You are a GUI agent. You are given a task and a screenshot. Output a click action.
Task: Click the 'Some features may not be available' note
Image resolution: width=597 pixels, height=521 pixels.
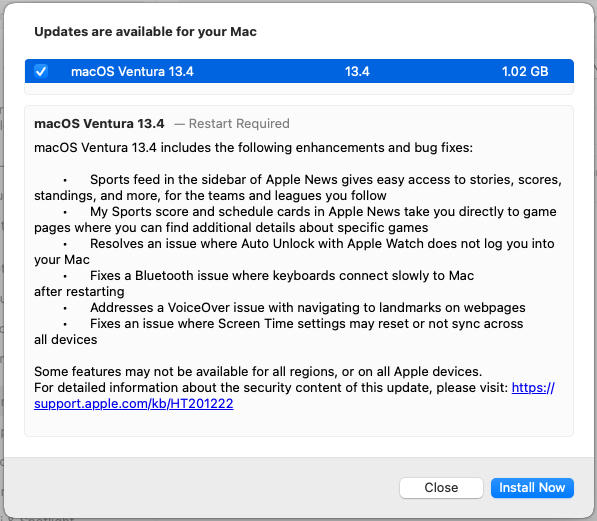coord(258,371)
